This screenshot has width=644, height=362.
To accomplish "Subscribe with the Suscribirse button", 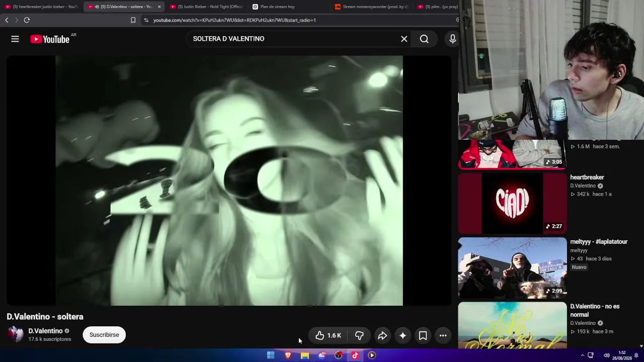I will pos(104,335).
